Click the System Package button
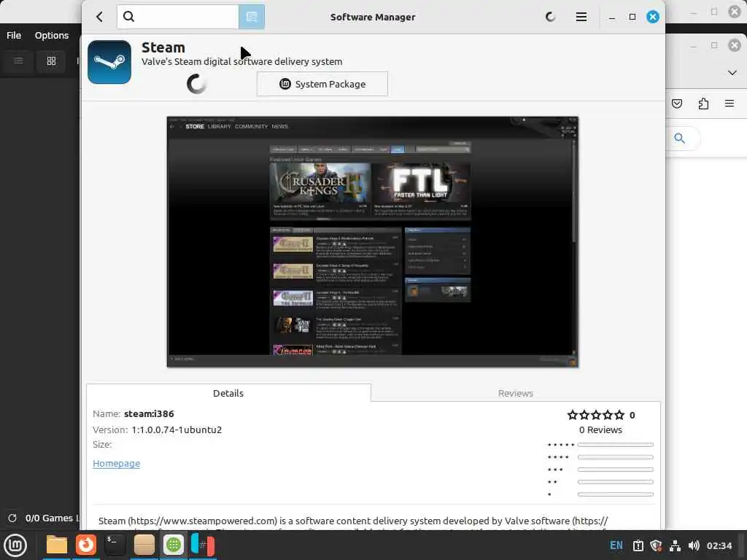The image size is (747, 560). click(x=322, y=84)
